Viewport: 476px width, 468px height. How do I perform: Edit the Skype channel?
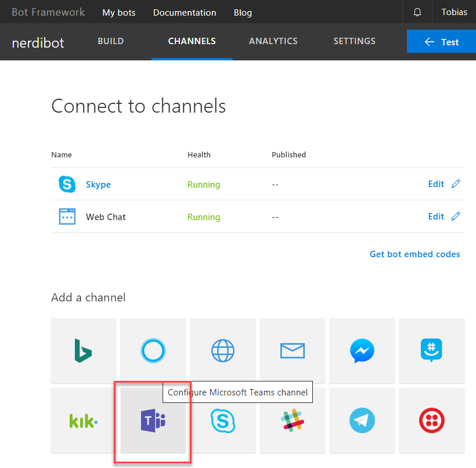pos(436,183)
